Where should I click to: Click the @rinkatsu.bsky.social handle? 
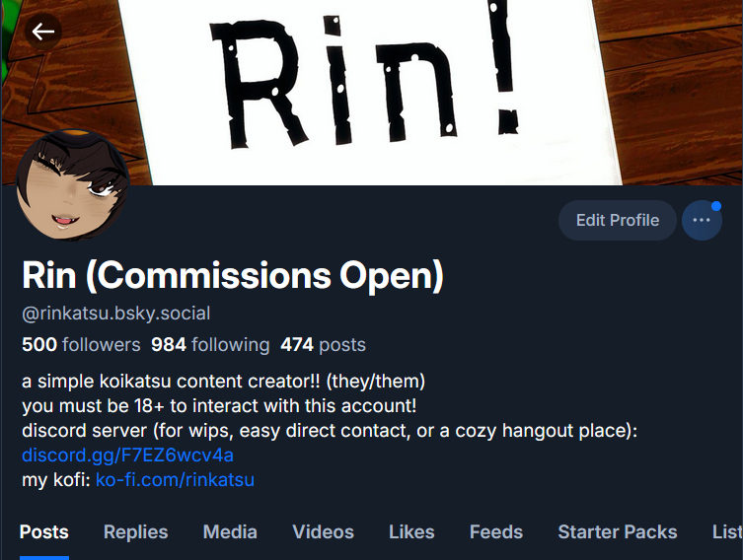(116, 314)
